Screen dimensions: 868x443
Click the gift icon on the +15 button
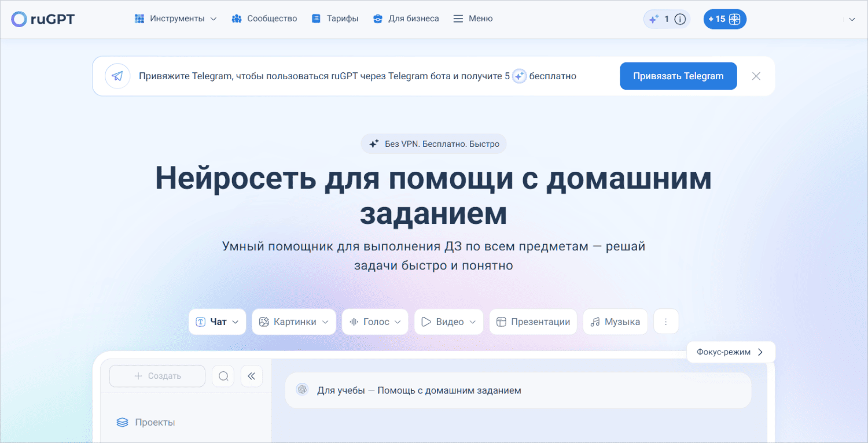click(x=734, y=19)
